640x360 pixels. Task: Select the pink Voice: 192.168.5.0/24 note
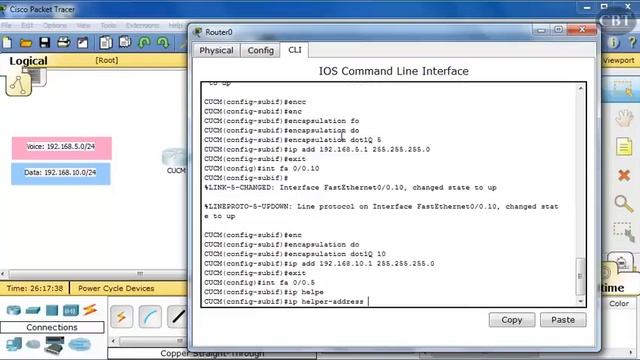pyautogui.click(x=61, y=148)
